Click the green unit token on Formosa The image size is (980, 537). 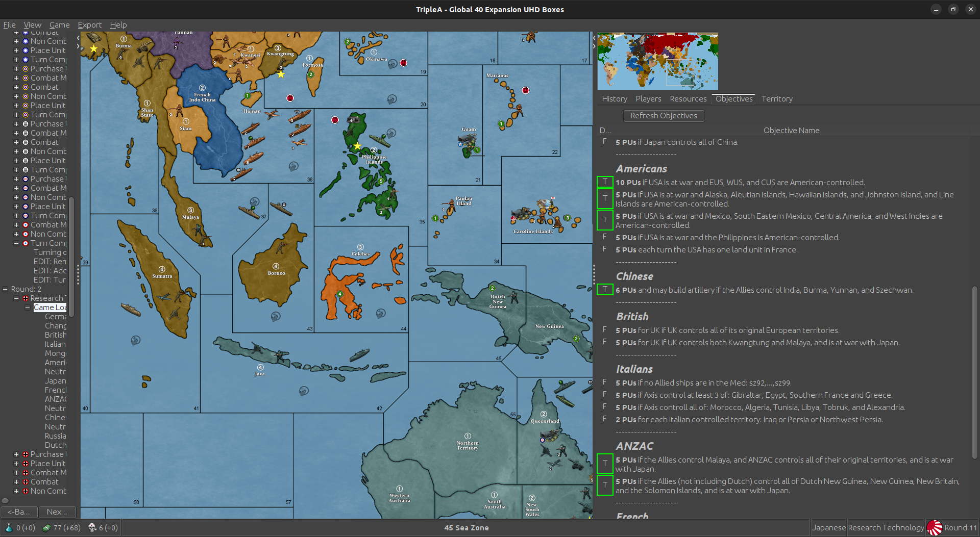[310, 74]
